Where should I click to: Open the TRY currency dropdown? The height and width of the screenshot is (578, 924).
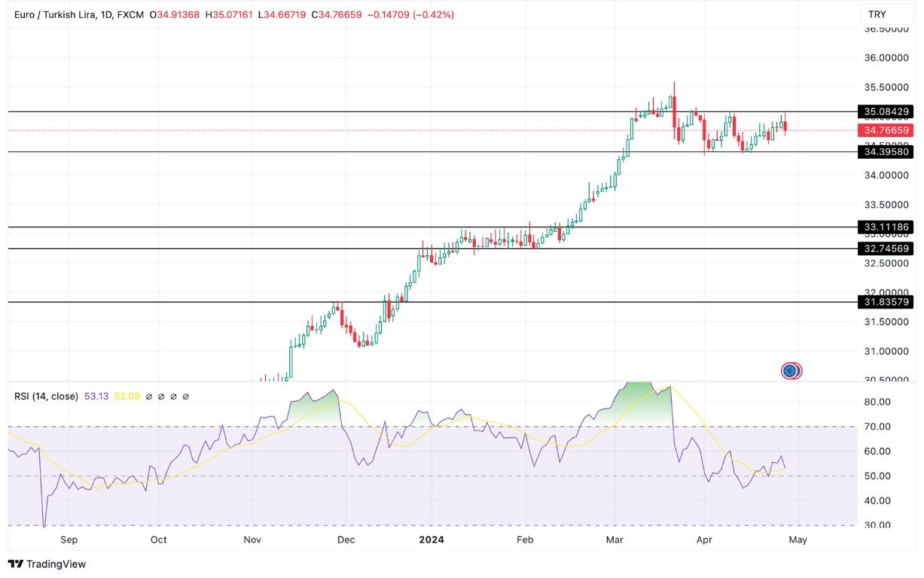(x=889, y=13)
